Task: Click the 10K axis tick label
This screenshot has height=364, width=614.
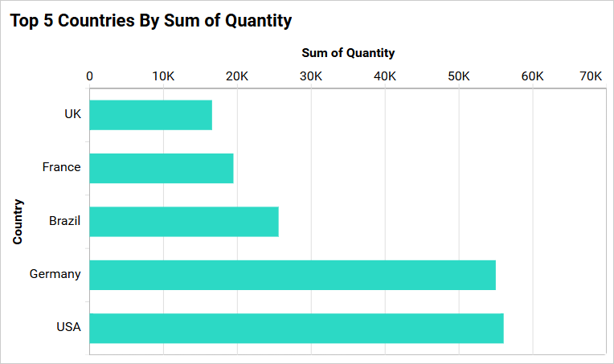Action: (163, 76)
